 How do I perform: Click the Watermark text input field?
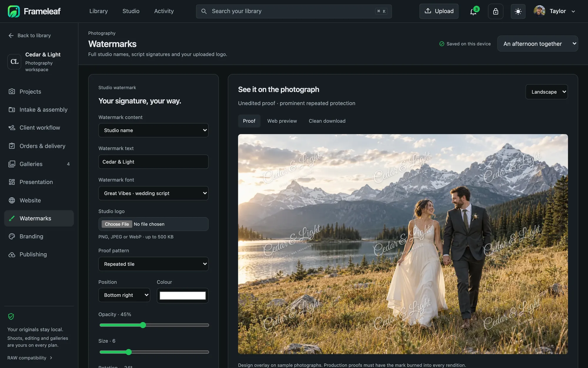[x=153, y=162]
